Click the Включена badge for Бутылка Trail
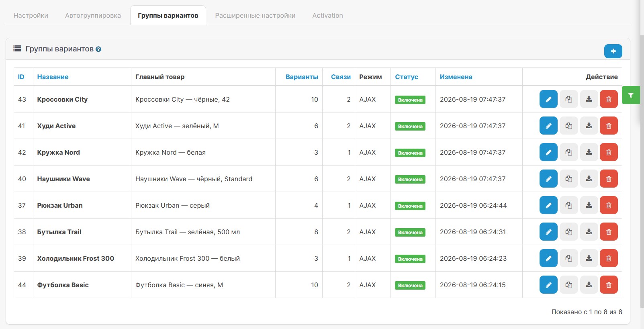644x329 pixels. pos(410,232)
